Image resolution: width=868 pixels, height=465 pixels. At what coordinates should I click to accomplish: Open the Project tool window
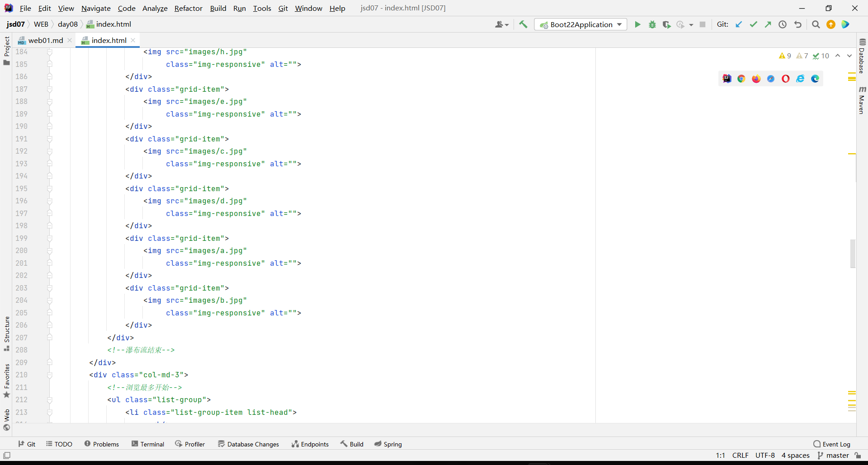6,51
